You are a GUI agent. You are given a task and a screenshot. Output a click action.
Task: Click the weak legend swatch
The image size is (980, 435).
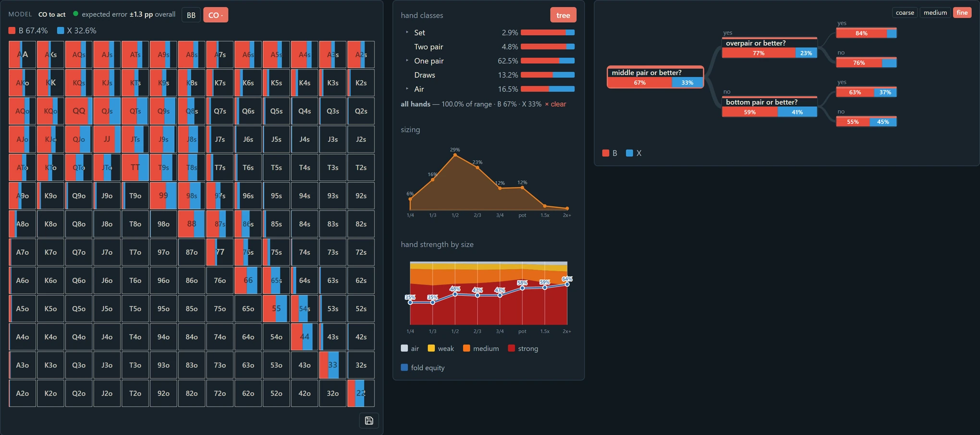(431, 348)
